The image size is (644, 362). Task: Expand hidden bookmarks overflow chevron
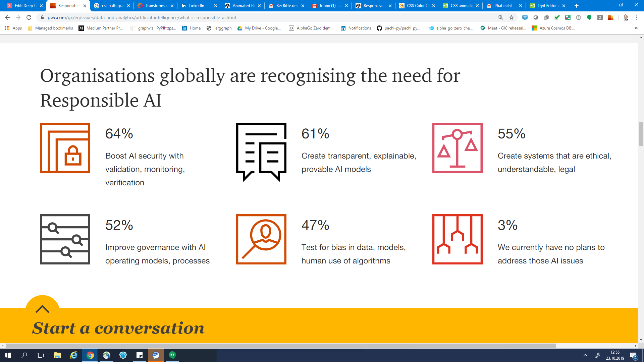pyautogui.click(x=636, y=28)
